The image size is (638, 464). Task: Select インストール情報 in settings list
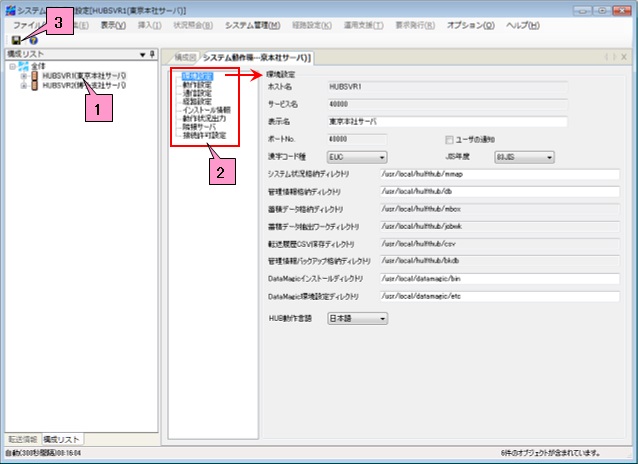[x=207, y=109]
